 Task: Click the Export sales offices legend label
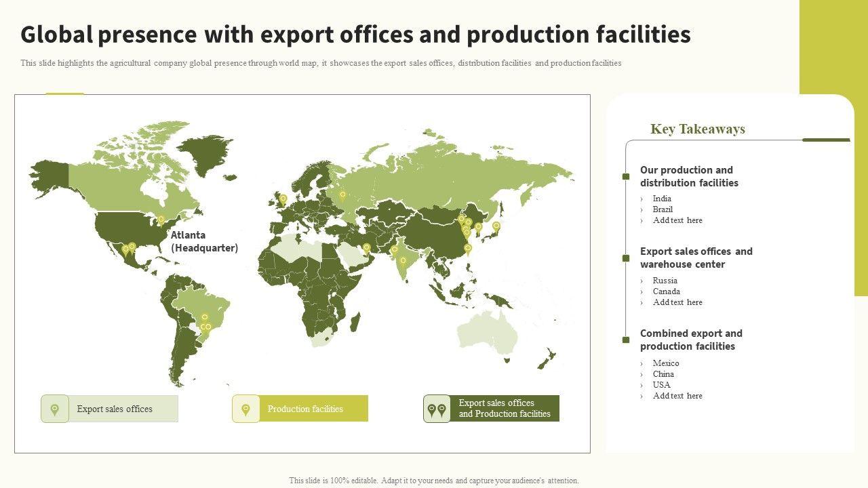point(115,409)
